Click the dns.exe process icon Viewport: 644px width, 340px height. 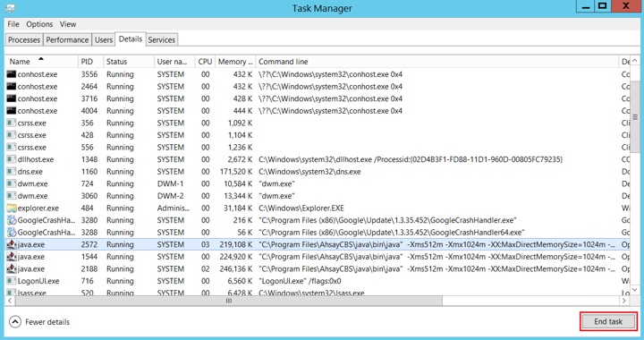tap(11, 172)
